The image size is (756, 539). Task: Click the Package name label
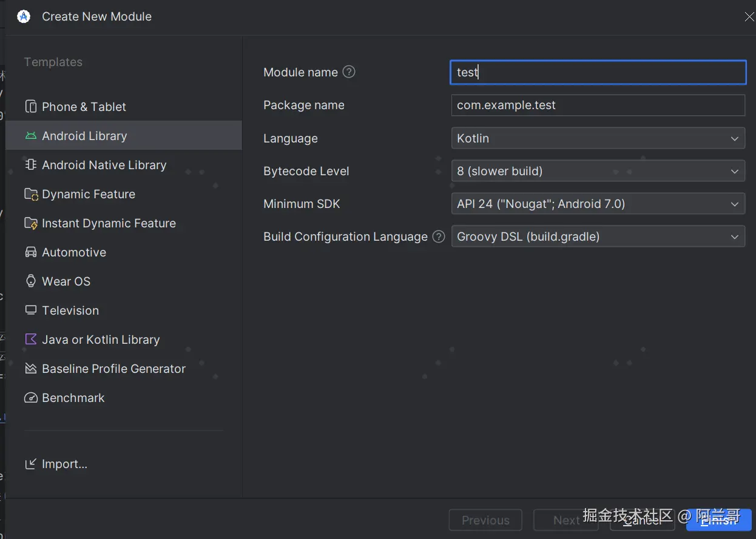coord(304,105)
